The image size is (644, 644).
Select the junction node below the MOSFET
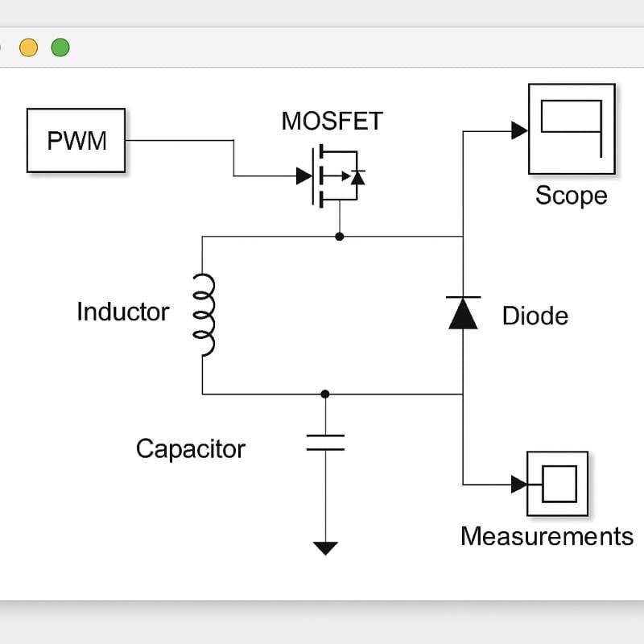tap(340, 237)
